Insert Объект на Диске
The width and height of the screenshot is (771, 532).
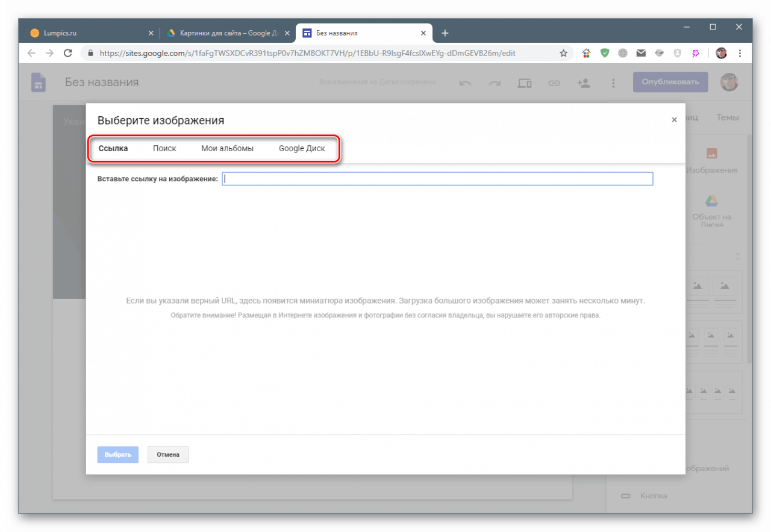tap(711, 211)
